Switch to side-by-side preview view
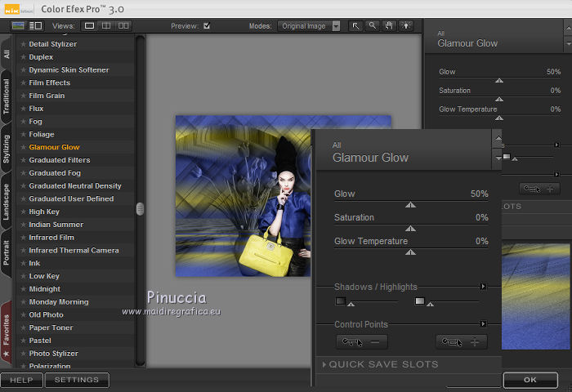Screen dimensions: 572x392 pos(122,26)
